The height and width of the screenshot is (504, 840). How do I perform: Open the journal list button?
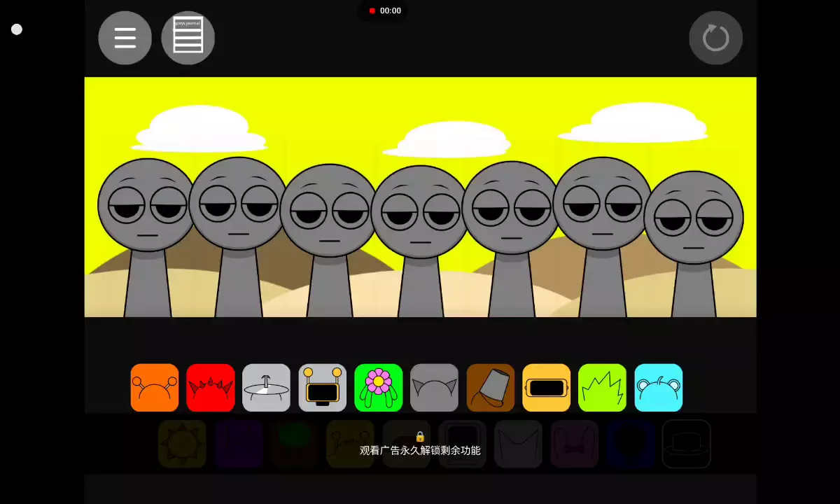click(188, 38)
